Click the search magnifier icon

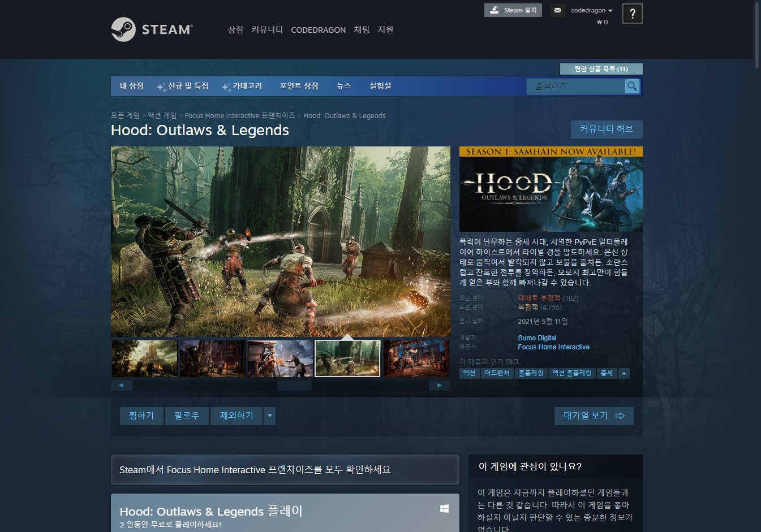(x=632, y=86)
